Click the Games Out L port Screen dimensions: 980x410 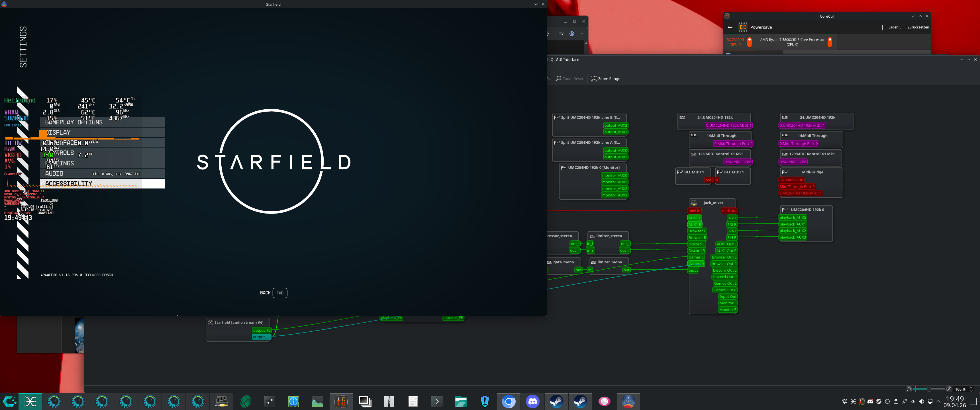(725, 283)
